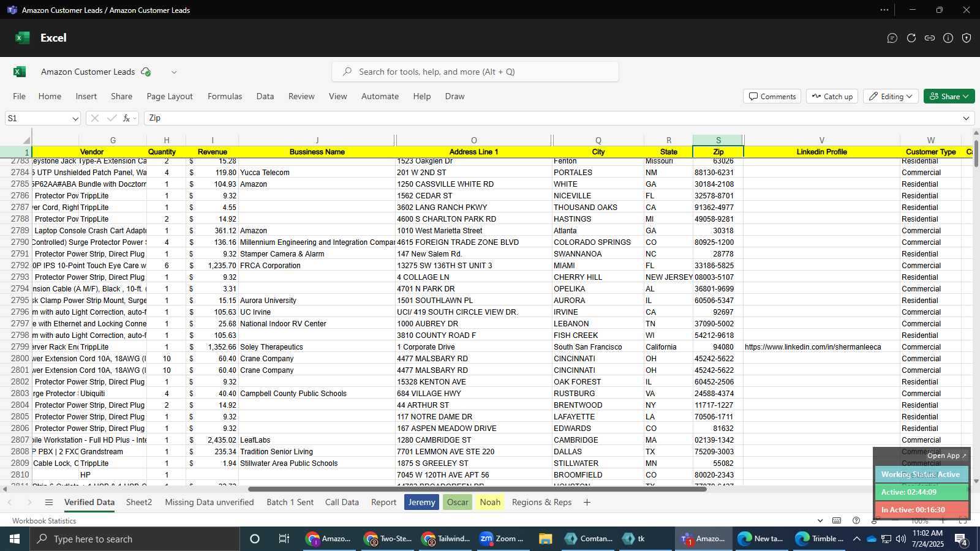Open the Zoom app on the taskbar
980x551 pixels.
tap(502, 539)
